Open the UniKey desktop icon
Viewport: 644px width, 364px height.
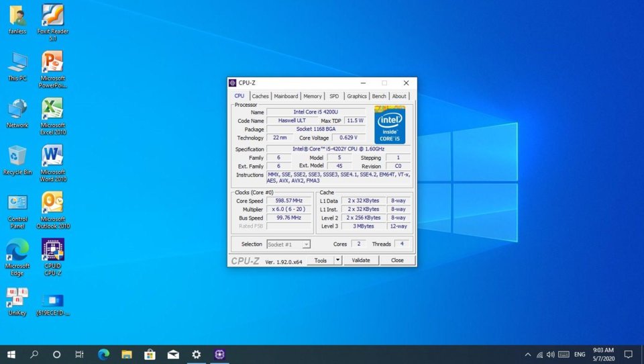(x=17, y=302)
